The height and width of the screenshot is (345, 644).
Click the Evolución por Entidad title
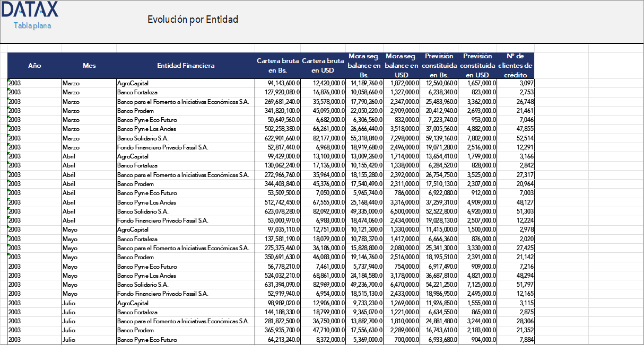click(x=193, y=20)
